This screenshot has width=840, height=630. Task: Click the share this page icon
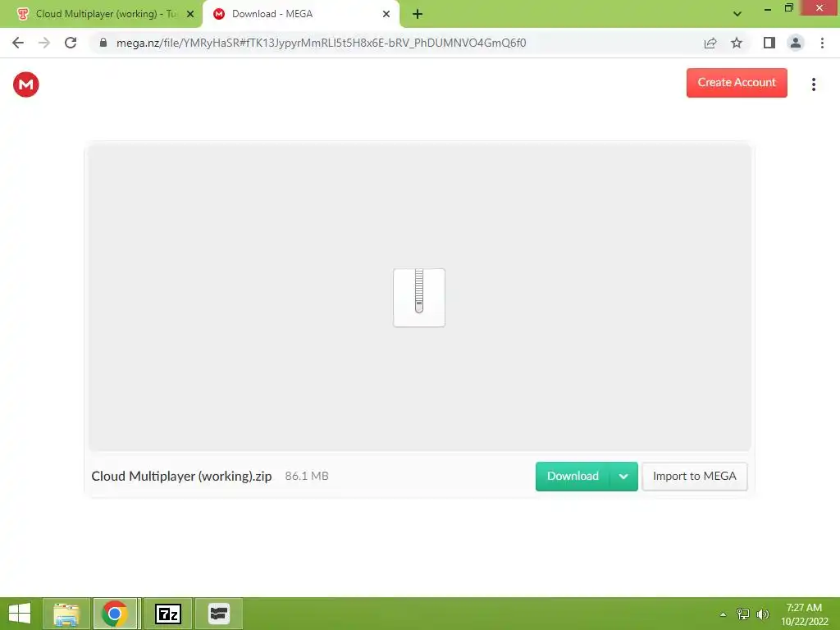(x=710, y=43)
